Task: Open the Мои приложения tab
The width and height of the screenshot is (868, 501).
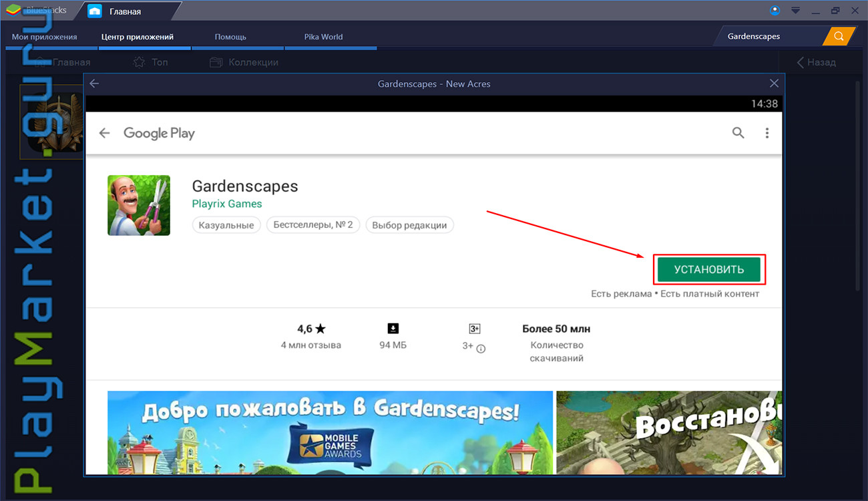Action: click(x=45, y=37)
